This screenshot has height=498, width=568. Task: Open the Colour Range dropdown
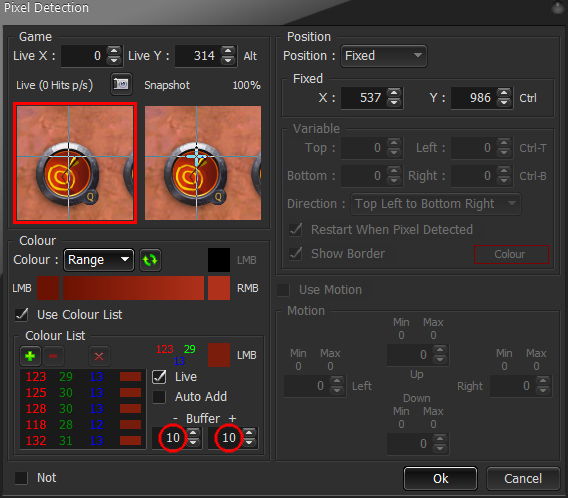coord(99,260)
